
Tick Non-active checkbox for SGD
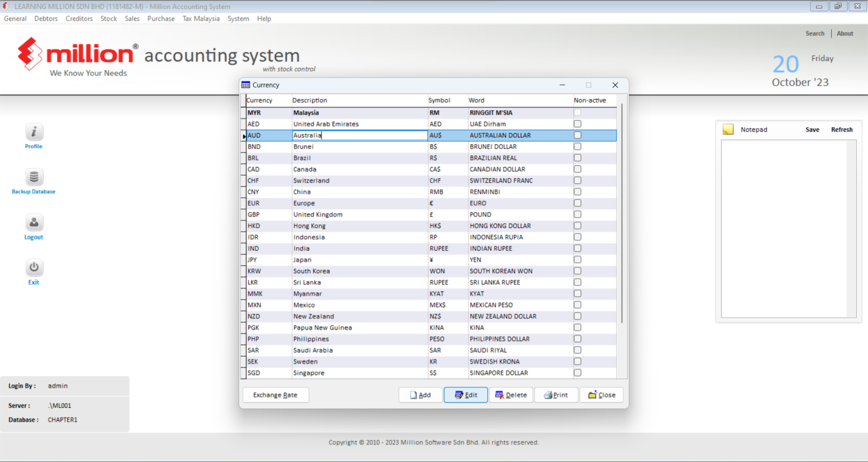577,373
